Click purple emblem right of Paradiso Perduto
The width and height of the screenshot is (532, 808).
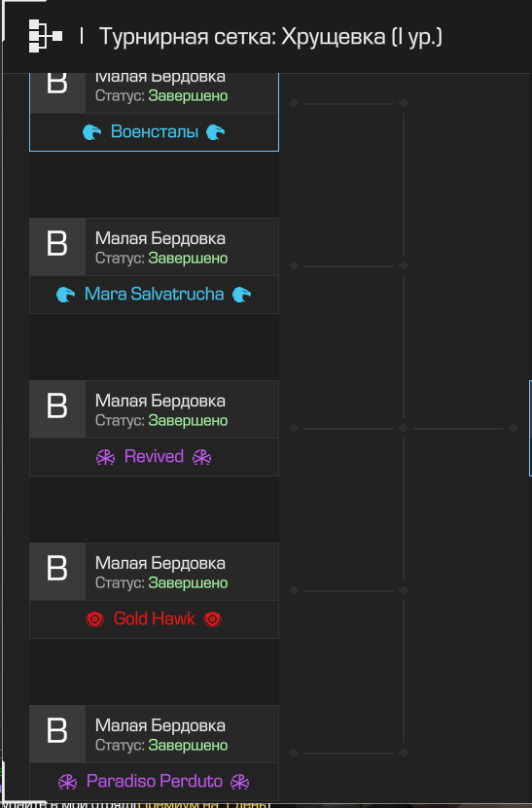click(x=239, y=782)
